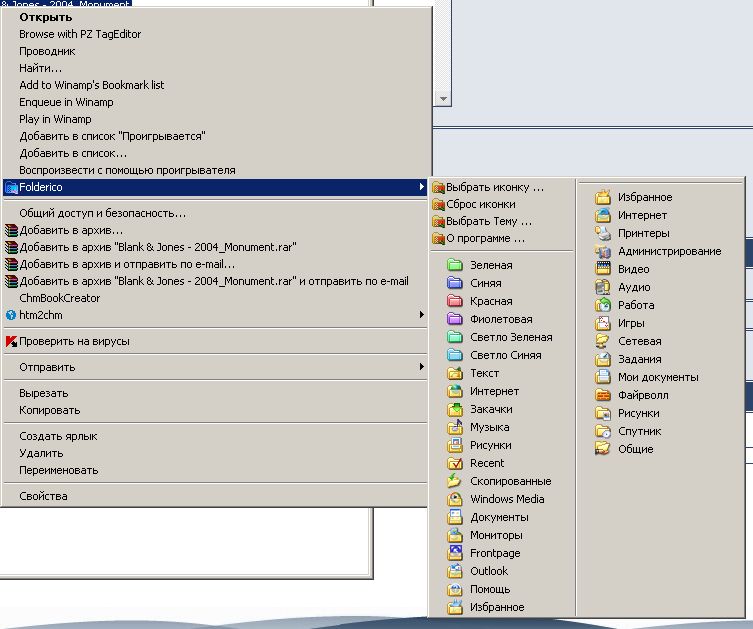Image resolution: width=753 pixels, height=629 pixels.
Task: Choose the Закачки folder icon
Action: (x=454, y=409)
